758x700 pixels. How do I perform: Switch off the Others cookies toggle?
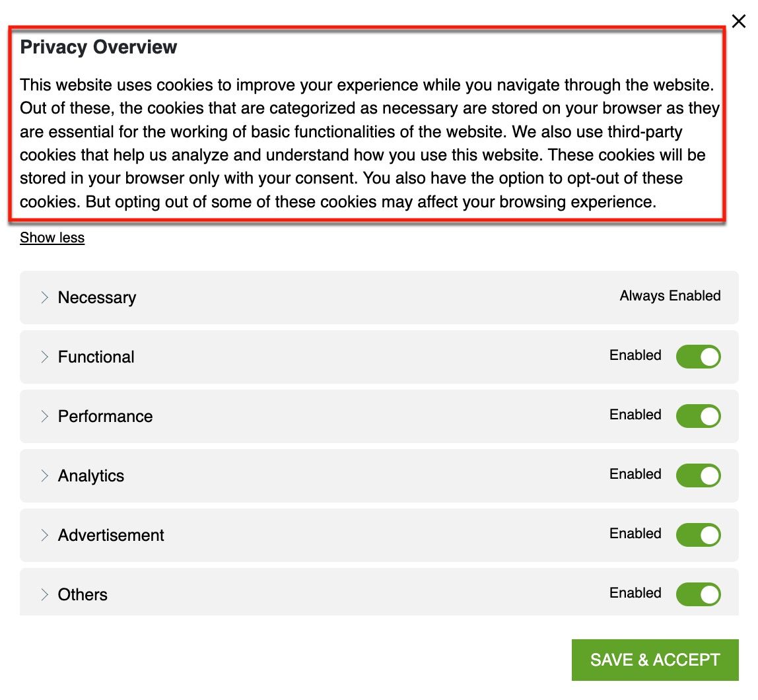[x=698, y=594]
